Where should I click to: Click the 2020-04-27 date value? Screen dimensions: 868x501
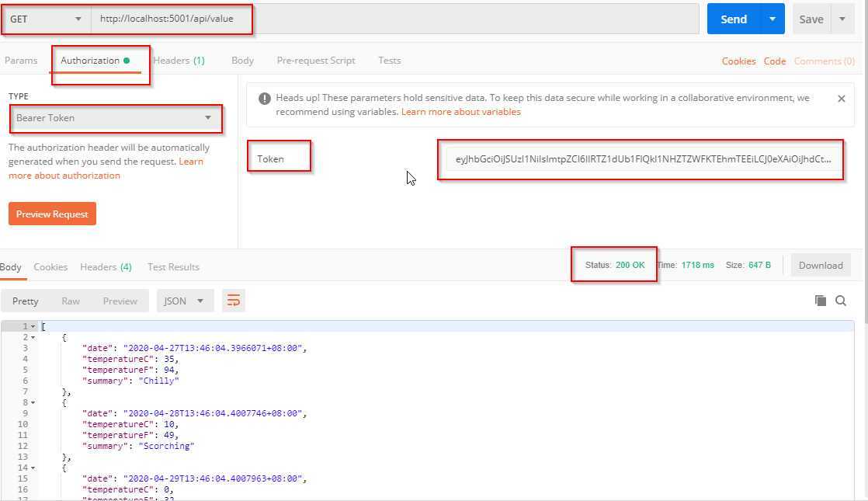[214, 348]
